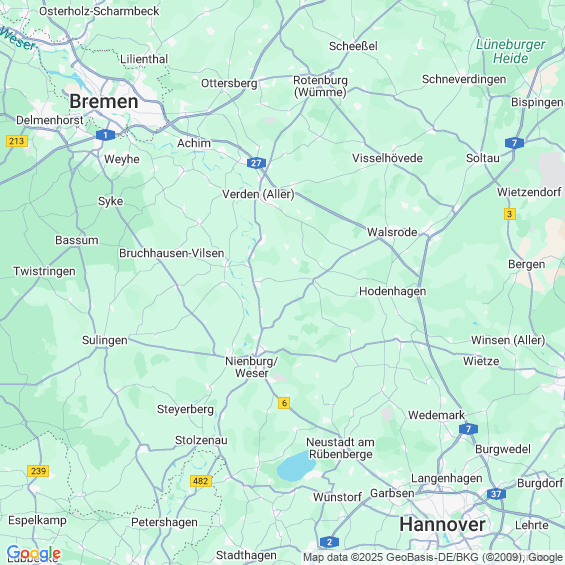Click the yellow 482 road marker
Image resolution: width=565 pixels, height=565 pixels.
(201, 481)
